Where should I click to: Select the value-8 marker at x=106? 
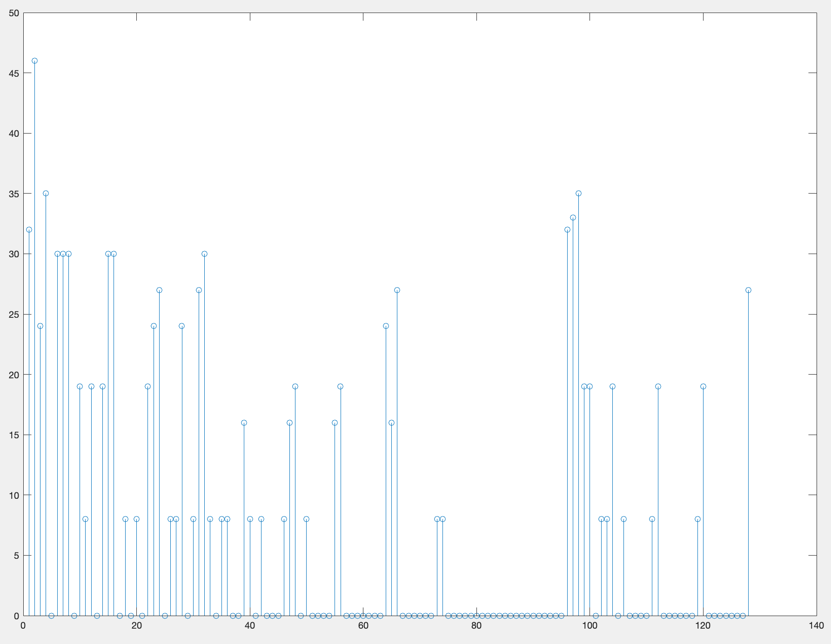pyautogui.click(x=623, y=519)
